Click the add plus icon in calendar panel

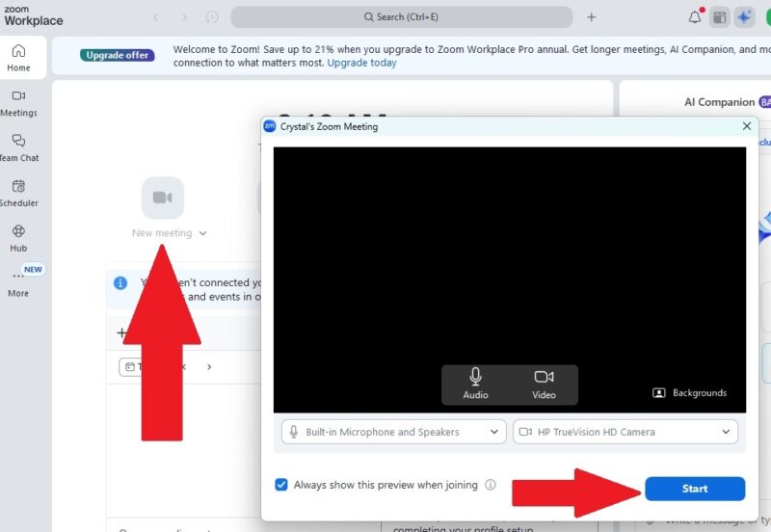(121, 332)
